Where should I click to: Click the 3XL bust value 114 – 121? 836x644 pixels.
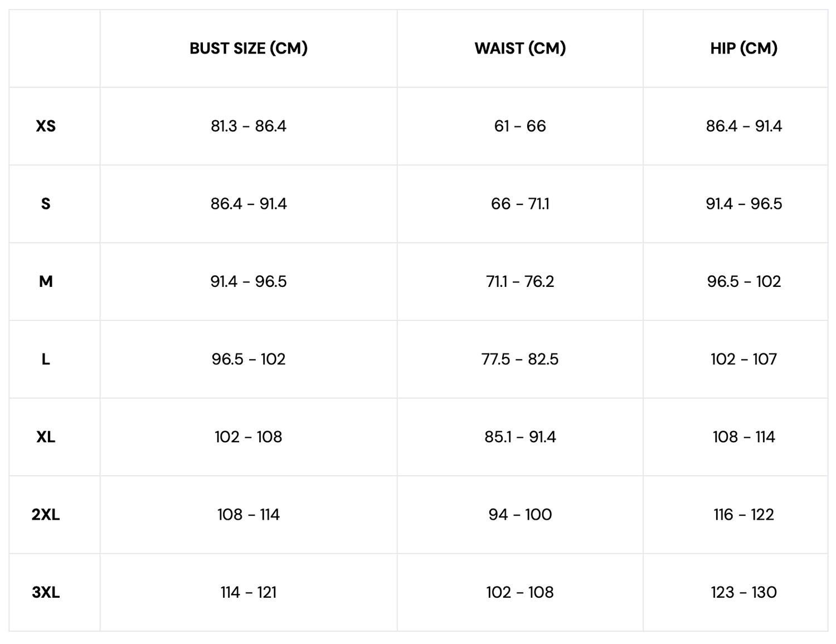[x=249, y=592]
